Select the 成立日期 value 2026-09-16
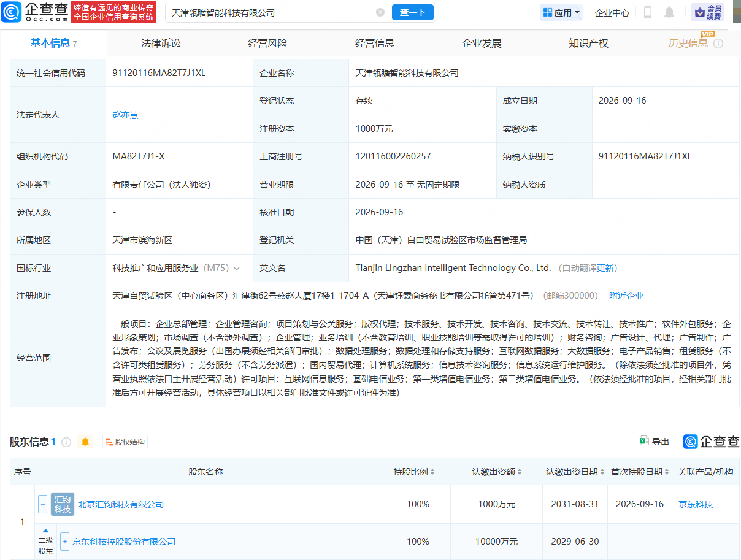Screen dimensions: 741x560 (x=623, y=101)
